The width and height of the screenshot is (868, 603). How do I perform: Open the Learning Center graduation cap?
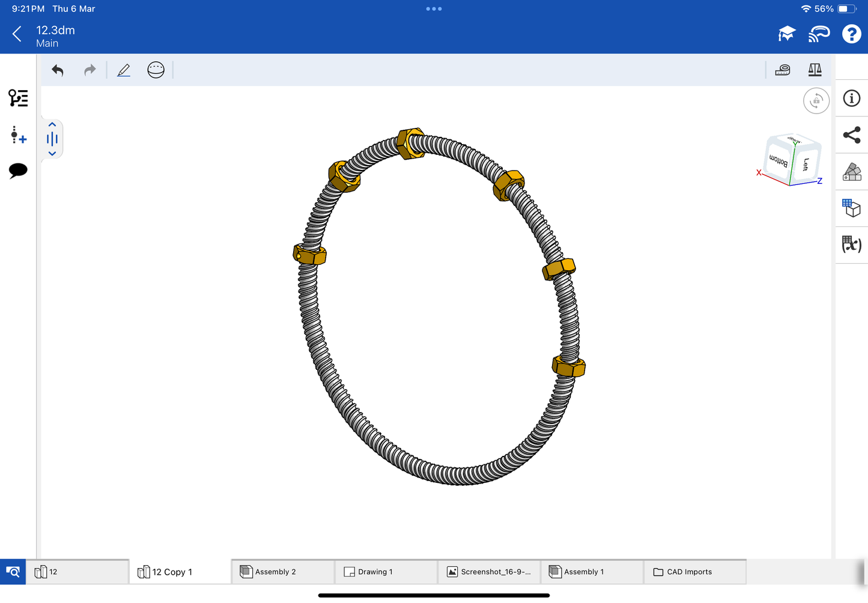click(x=786, y=34)
